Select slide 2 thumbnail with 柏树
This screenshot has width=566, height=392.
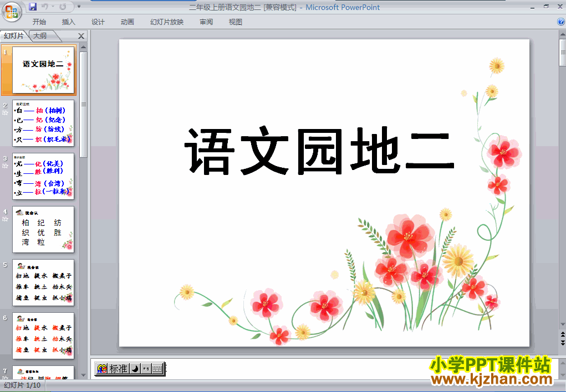pyautogui.click(x=43, y=123)
